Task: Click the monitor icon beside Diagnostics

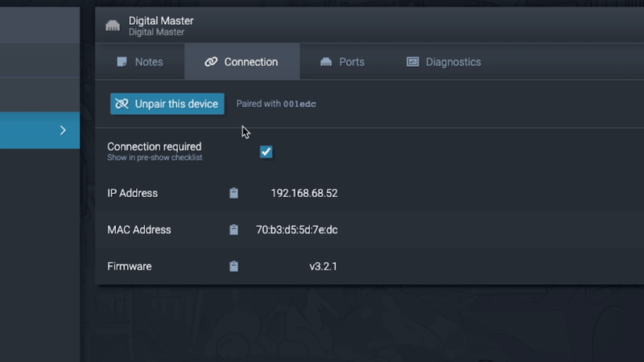Action: point(413,62)
